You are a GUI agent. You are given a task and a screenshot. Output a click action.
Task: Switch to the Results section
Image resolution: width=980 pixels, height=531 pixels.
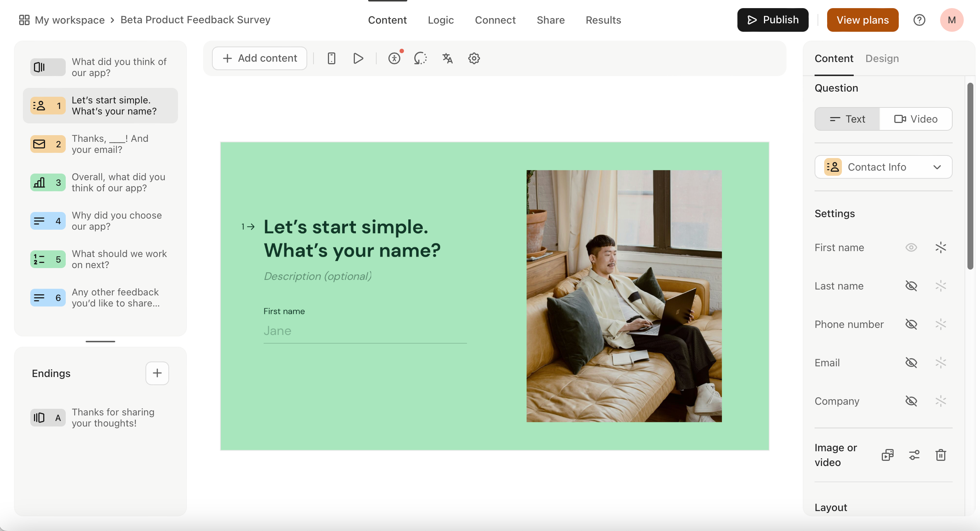point(603,20)
